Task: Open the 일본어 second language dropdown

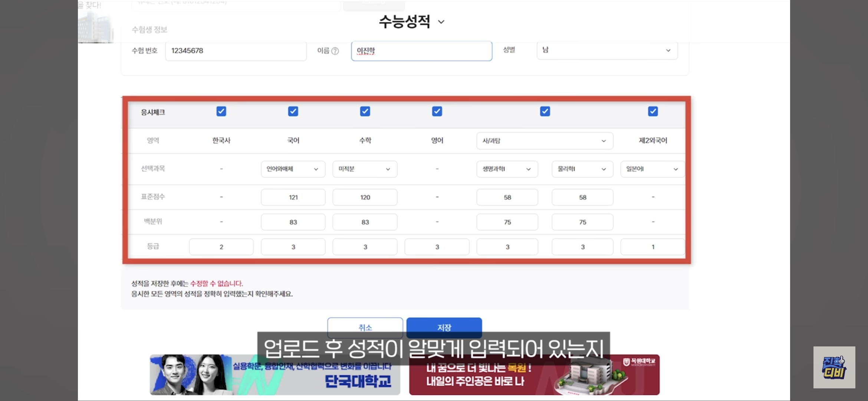Action: point(652,169)
